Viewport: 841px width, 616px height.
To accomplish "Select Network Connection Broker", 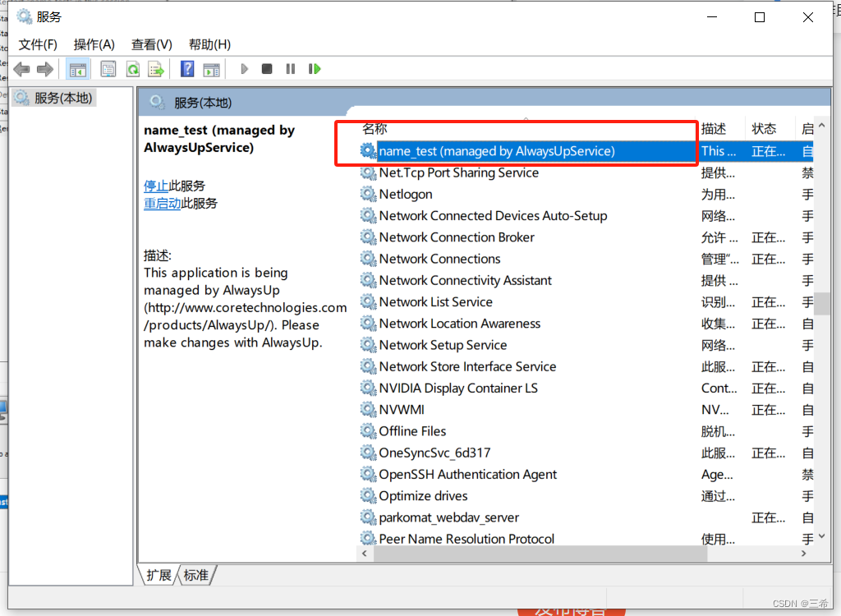I will point(457,237).
